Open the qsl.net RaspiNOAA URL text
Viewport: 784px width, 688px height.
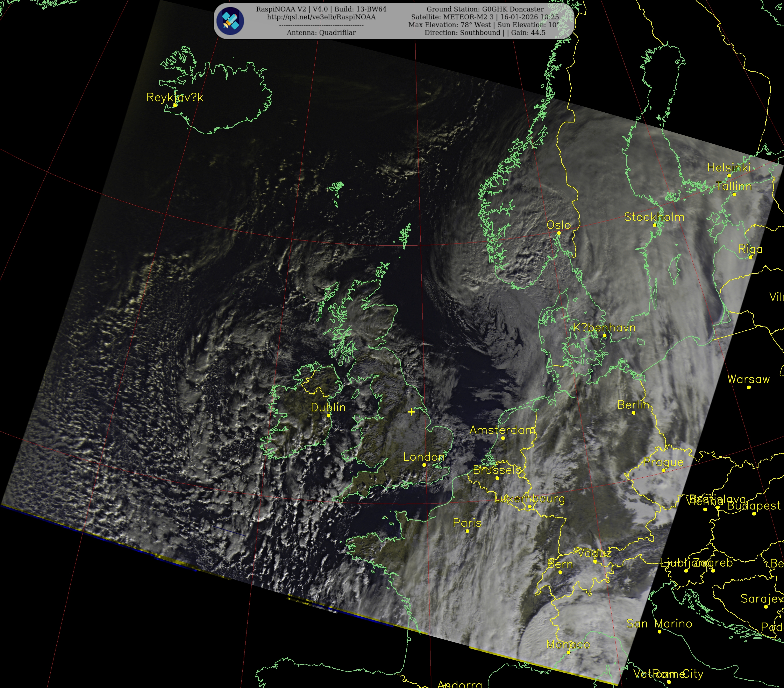tap(321, 17)
